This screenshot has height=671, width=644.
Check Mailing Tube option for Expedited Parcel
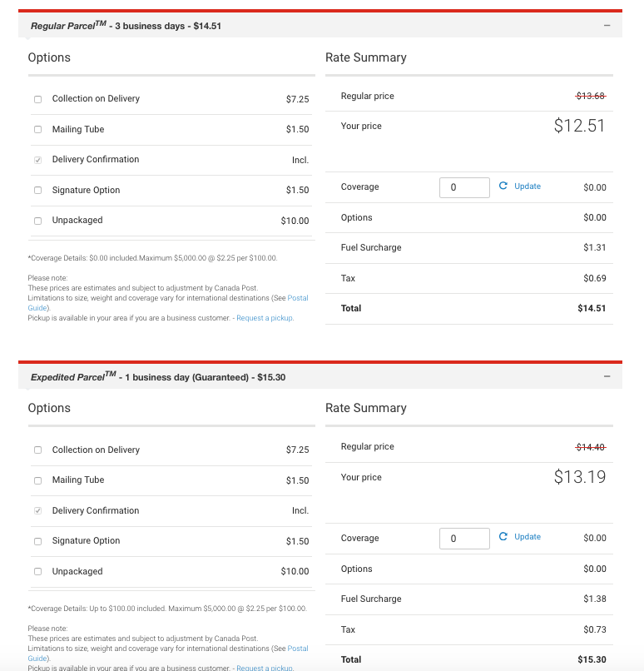click(x=37, y=480)
